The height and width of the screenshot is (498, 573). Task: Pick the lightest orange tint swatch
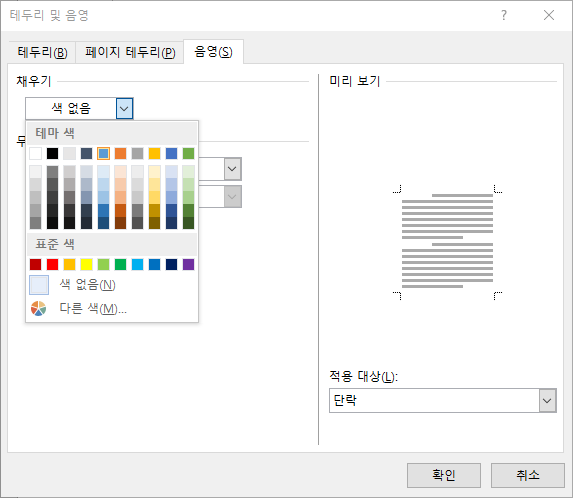pyautogui.click(x=121, y=172)
